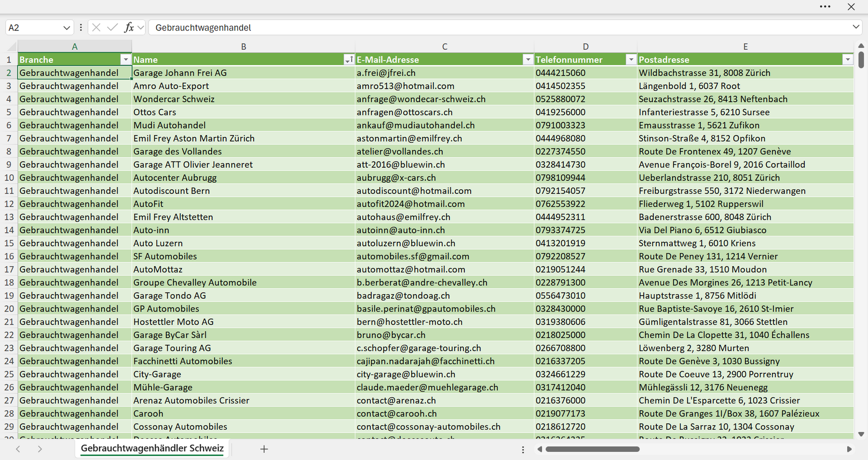
Task: Select column E header
Action: (746, 47)
